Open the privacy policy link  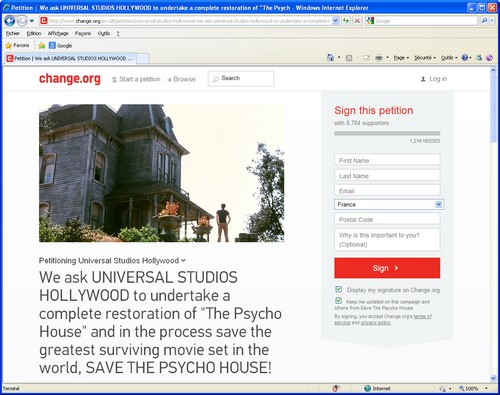tap(375, 323)
